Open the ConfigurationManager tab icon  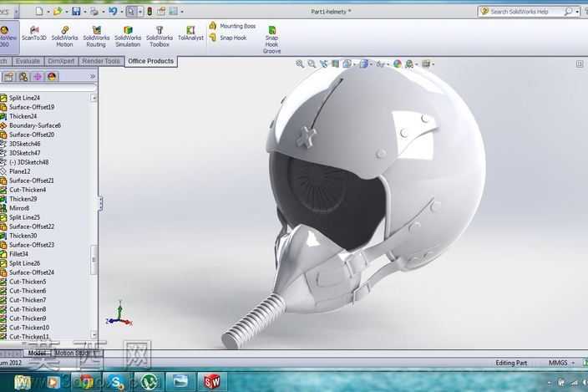click(23, 77)
